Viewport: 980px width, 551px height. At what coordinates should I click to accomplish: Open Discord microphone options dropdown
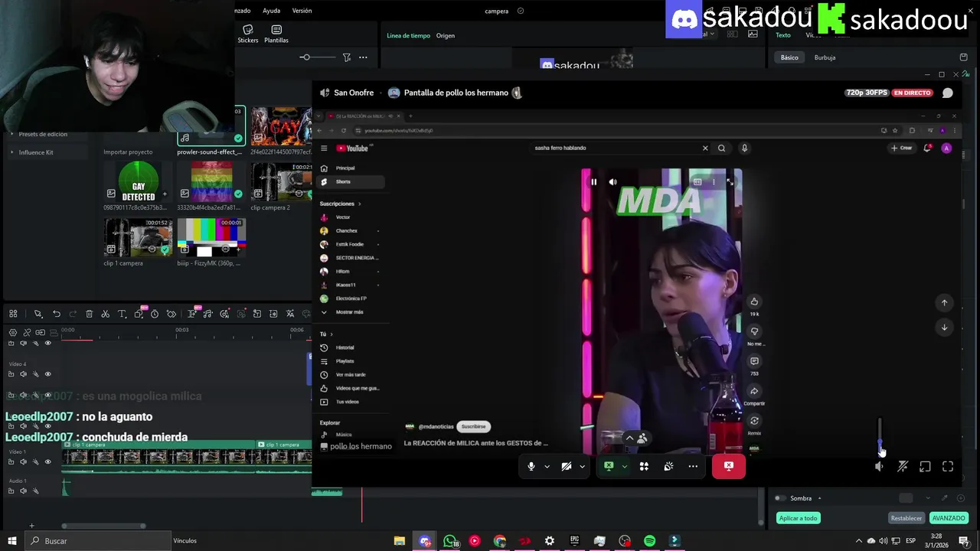tap(547, 466)
